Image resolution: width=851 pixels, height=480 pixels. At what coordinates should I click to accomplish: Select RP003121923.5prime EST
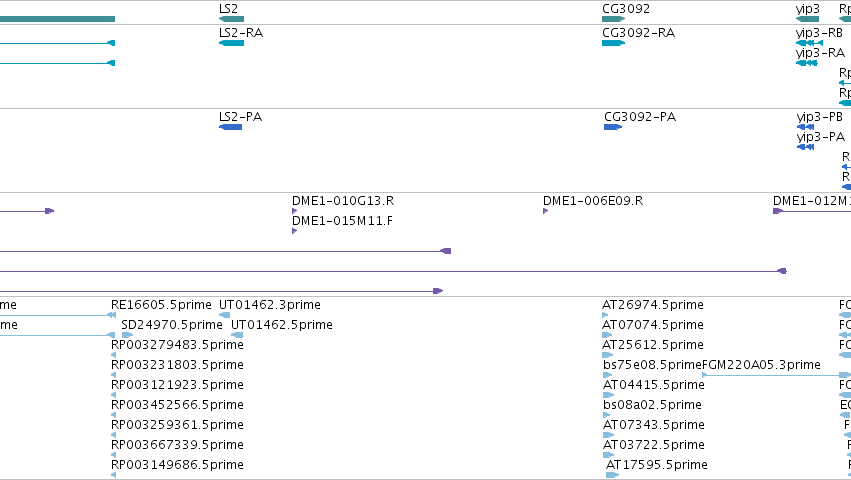[x=177, y=385]
